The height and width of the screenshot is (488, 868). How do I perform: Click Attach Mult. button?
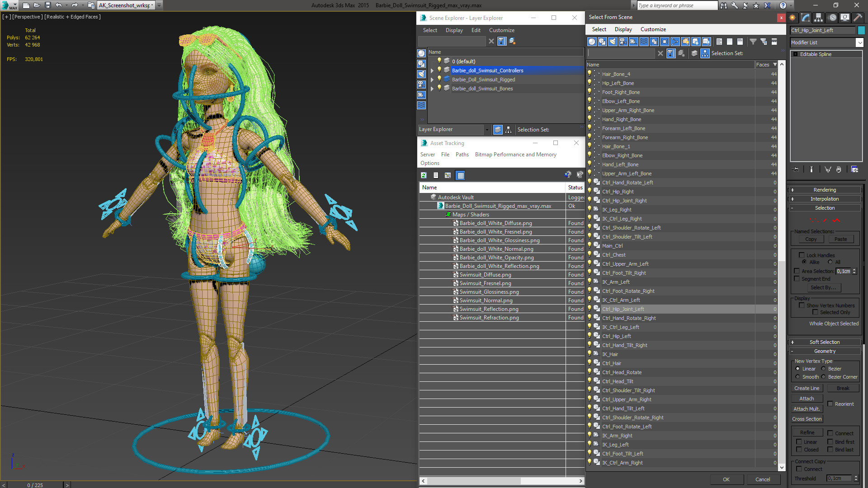pos(807,409)
